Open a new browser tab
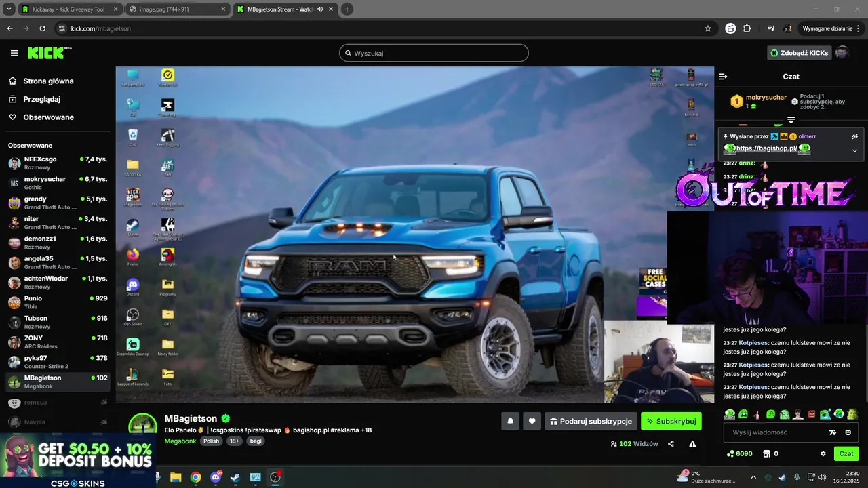Viewport: 868px width, 488px height. tap(347, 9)
